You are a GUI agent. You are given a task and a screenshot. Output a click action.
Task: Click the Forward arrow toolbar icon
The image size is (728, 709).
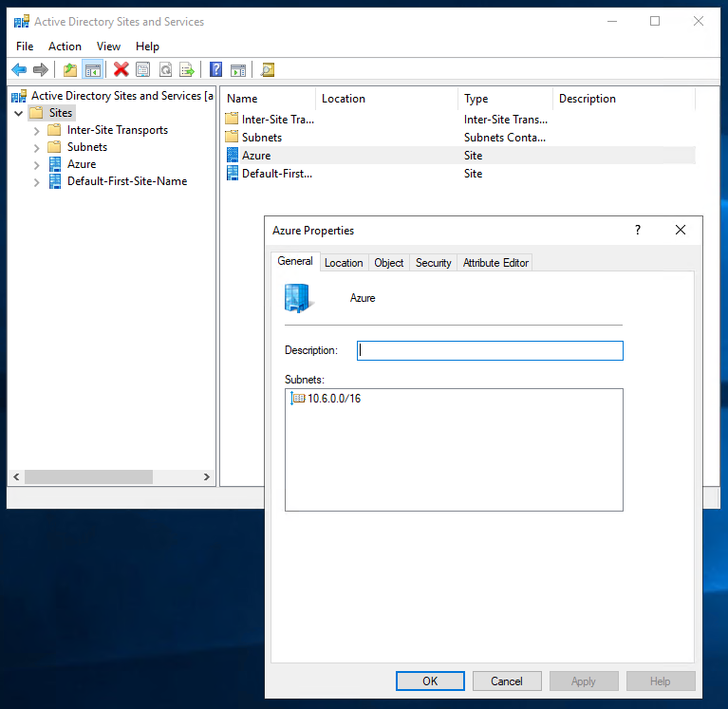tap(41, 70)
